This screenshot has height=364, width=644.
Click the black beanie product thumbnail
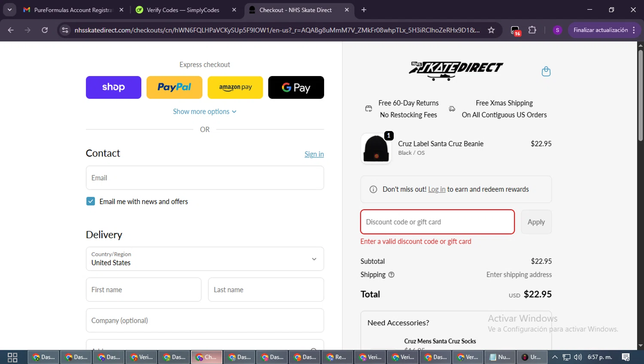tap(376, 149)
